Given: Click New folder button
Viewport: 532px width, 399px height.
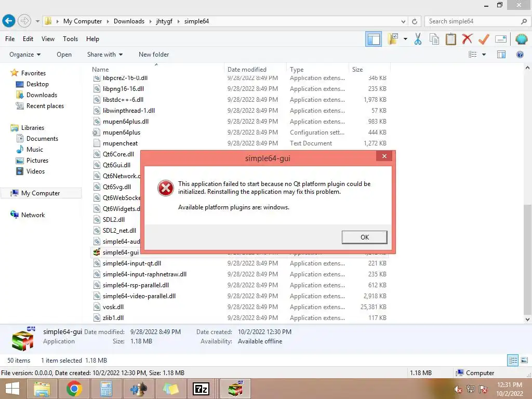Looking at the screenshot, I should [x=154, y=55].
